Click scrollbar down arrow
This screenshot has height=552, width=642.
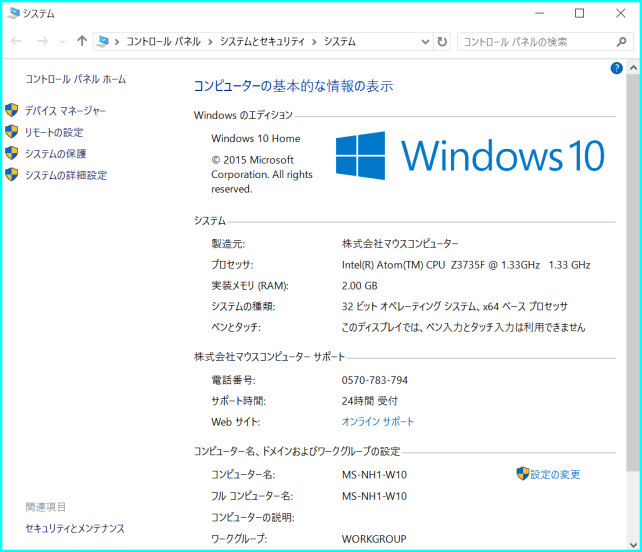tap(633, 545)
